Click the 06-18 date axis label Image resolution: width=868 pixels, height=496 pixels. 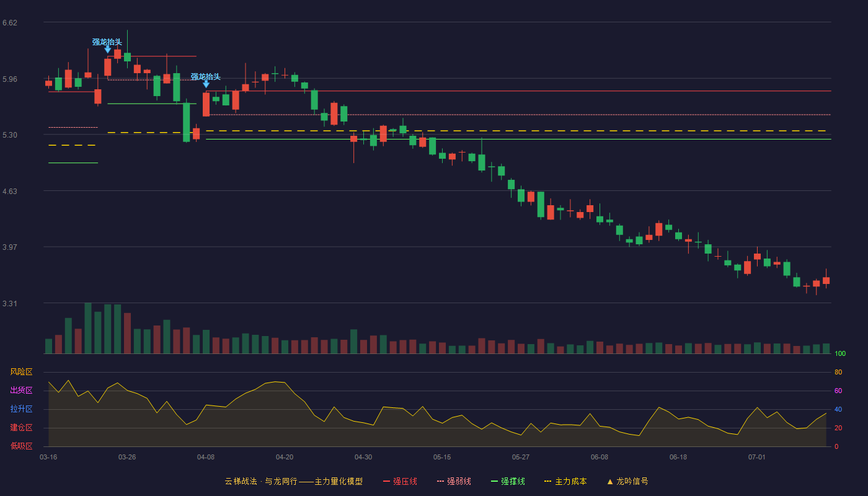(678, 457)
